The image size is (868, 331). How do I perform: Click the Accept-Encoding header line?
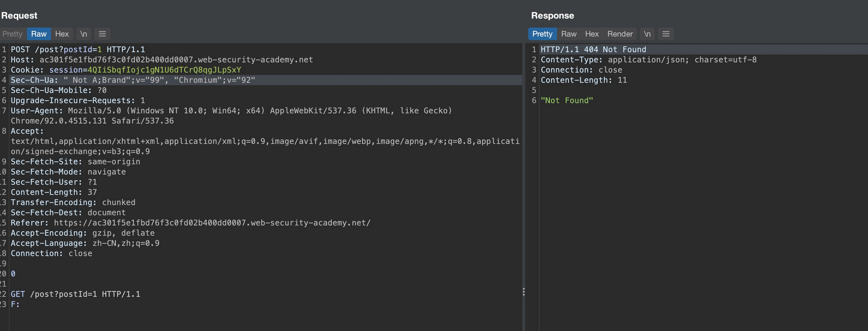(x=83, y=233)
